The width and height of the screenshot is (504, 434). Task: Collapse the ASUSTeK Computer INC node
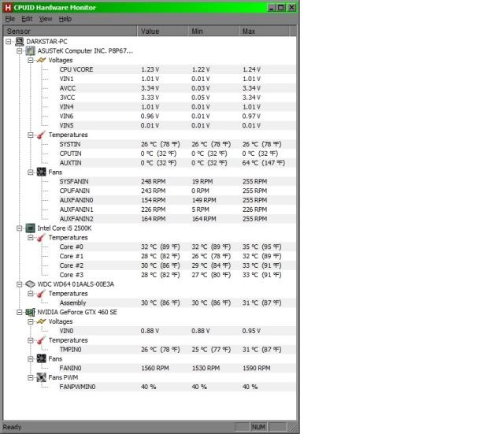20,50
